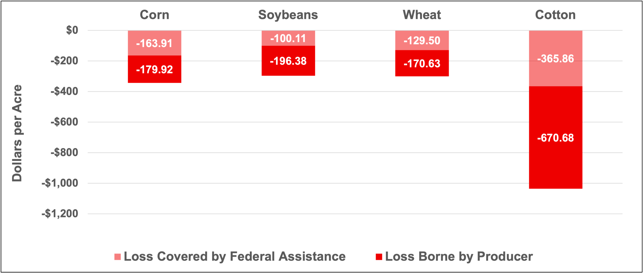Click the light red legend swatch

click(117, 257)
